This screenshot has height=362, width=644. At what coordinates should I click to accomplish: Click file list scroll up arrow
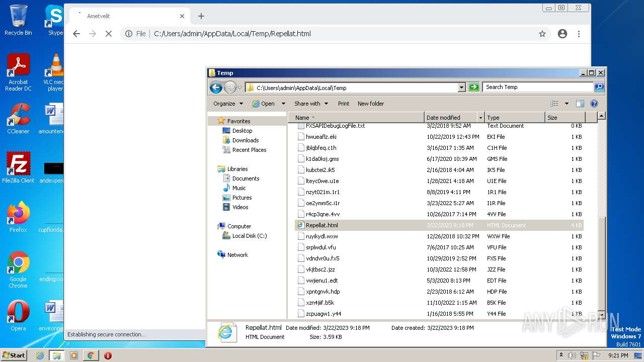[x=601, y=116]
